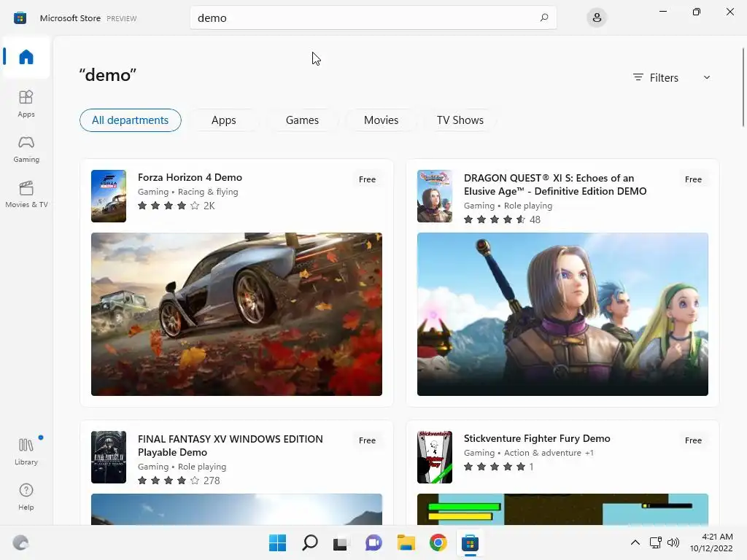
Task: Open Movies & TV in sidebar
Action: click(x=26, y=194)
